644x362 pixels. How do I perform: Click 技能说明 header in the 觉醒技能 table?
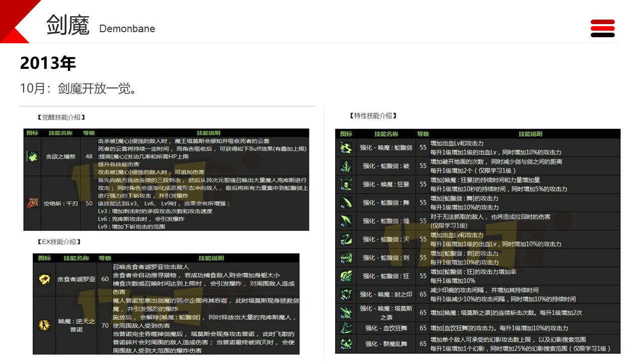tap(209, 133)
